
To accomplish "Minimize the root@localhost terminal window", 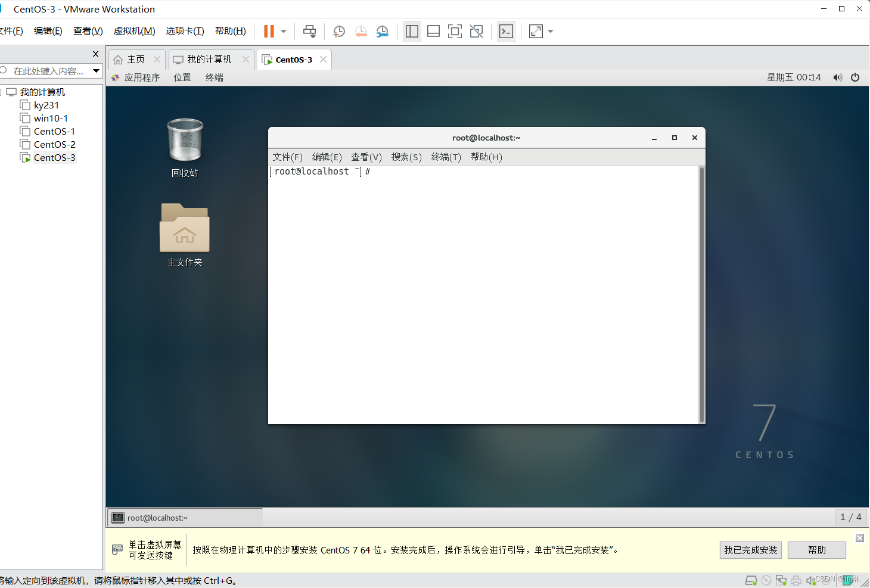I will (x=654, y=138).
